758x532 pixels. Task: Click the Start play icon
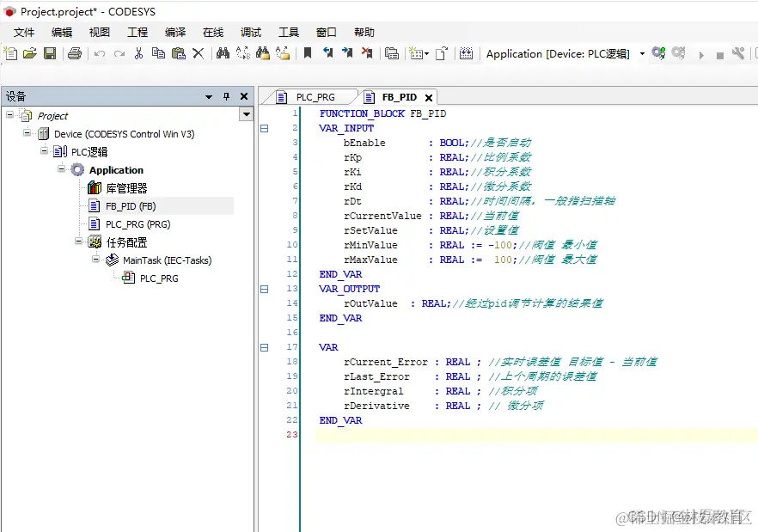click(701, 55)
